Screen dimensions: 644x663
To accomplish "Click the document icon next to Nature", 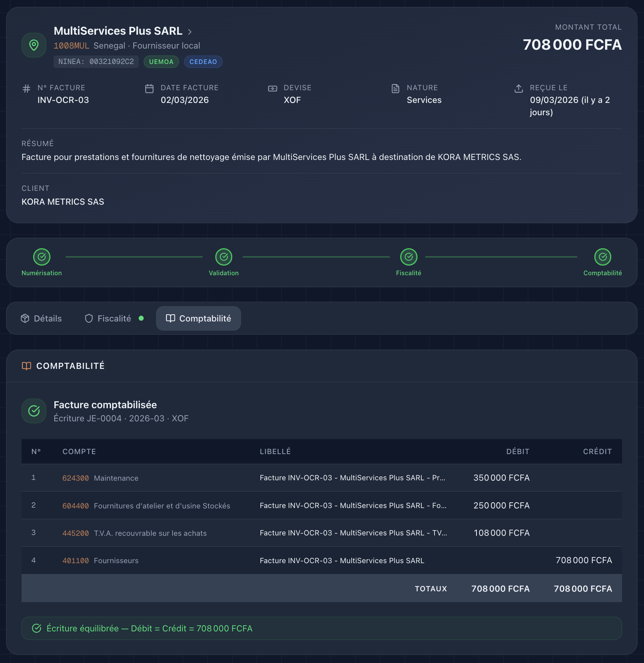I will pos(396,88).
